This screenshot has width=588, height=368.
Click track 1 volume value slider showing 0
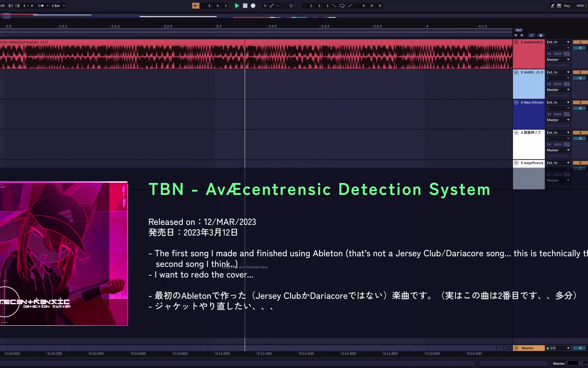580,48
